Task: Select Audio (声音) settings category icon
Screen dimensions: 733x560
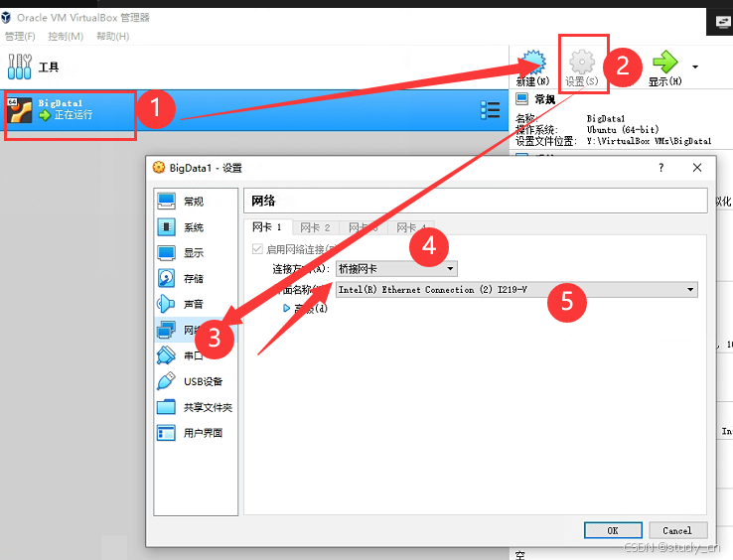Action: point(166,304)
